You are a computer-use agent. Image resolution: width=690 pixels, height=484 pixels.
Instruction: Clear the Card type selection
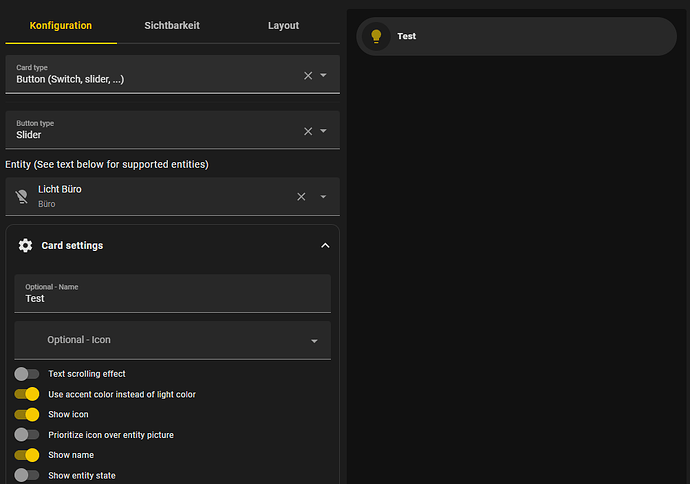tap(308, 76)
